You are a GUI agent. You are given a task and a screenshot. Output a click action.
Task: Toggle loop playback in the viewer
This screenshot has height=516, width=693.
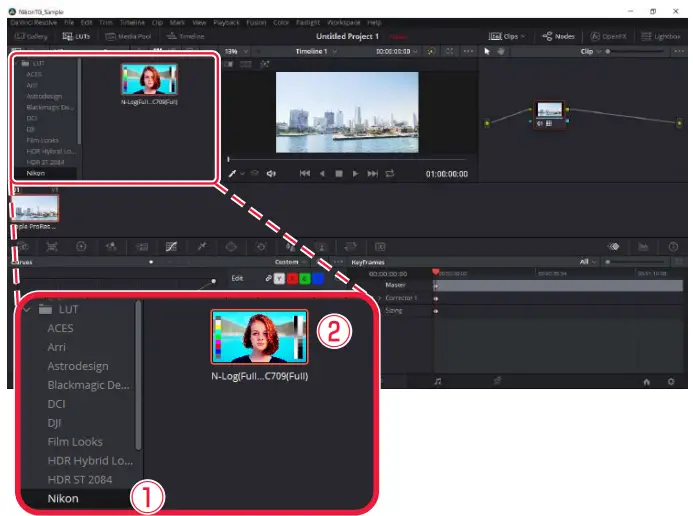[389, 173]
